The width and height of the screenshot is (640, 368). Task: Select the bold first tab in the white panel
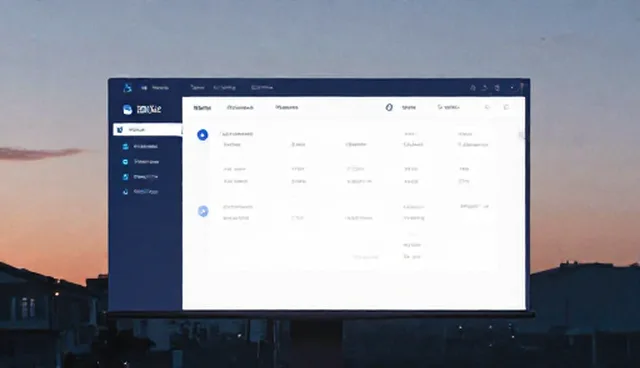point(202,108)
